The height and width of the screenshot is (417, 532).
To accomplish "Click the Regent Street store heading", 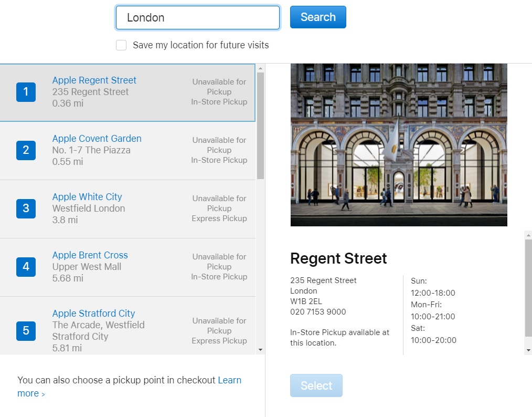I will point(338,258).
